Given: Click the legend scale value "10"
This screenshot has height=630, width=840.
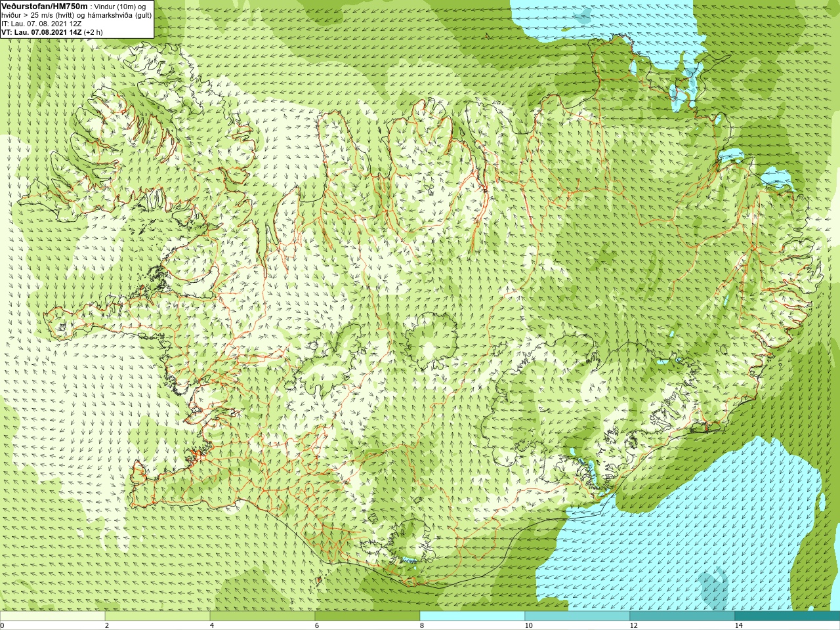Looking at the screenshot, I should 528,625.
